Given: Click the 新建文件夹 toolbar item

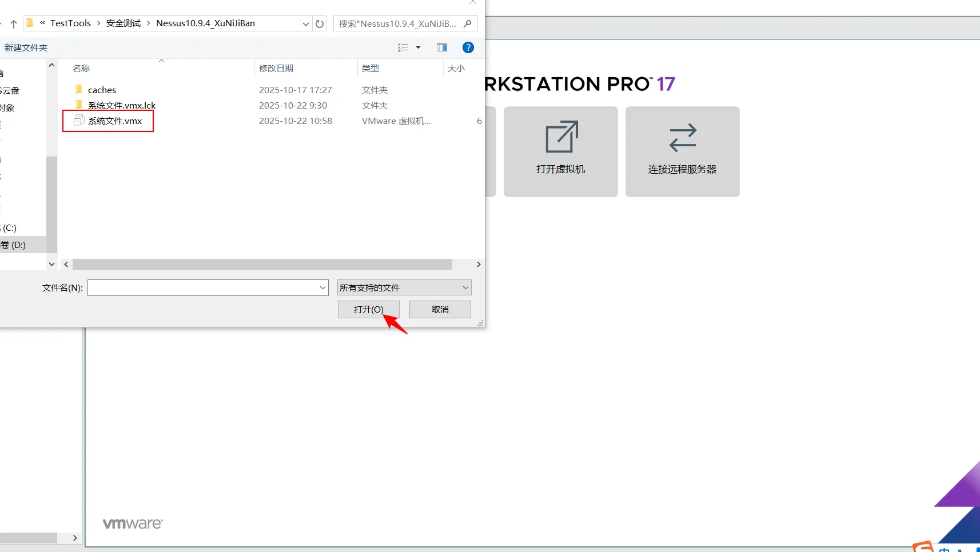Looking at the screenshot, I should [x=26, y=48].
